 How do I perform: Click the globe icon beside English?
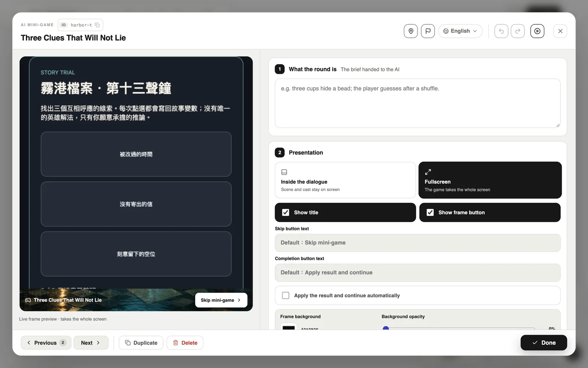click(x=446, y=31)
